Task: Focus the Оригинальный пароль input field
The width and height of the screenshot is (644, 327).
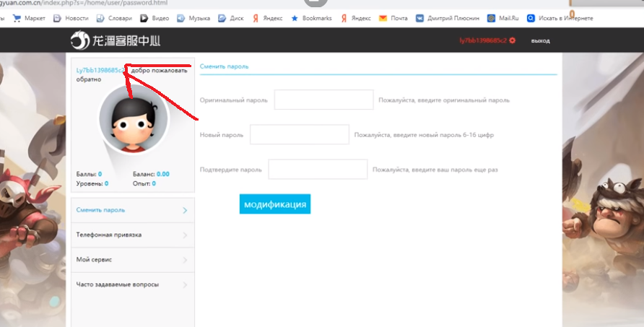Action: tap(323, 100)
